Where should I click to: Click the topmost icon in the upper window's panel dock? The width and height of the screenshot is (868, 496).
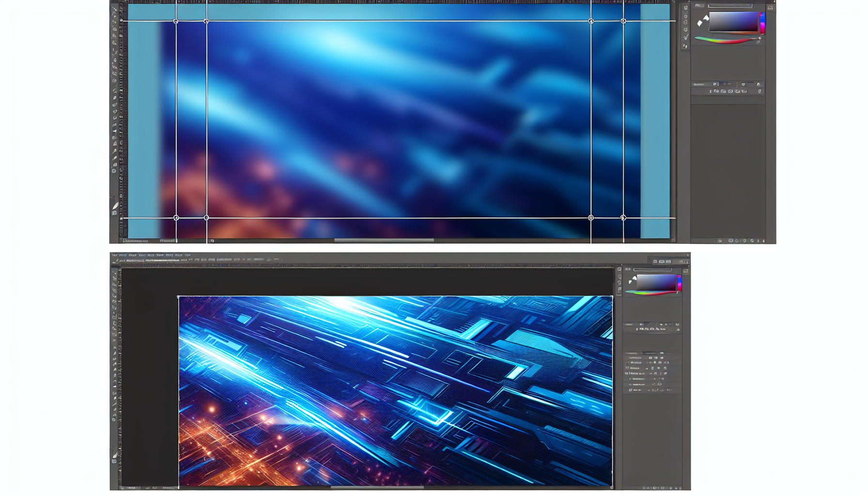coord(685,8)
